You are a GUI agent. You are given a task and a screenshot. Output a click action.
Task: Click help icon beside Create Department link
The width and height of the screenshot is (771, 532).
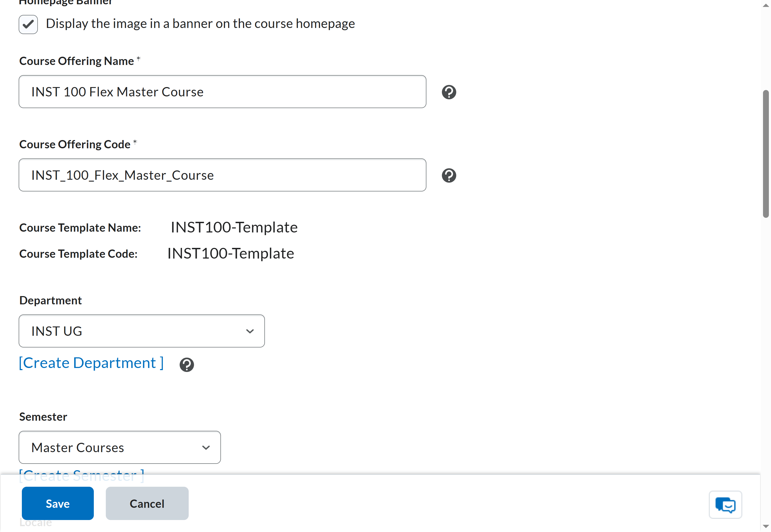pyautogui.click(x=187, y=365)
